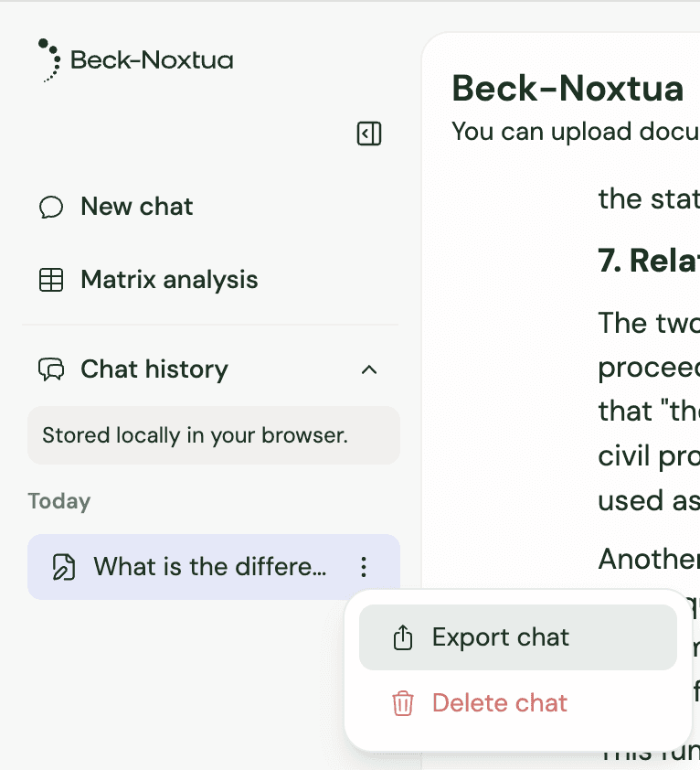The image size is (700, 770).
Task: Click the Beck-Noxtua heading in main panel
Action: pos(567,89)
